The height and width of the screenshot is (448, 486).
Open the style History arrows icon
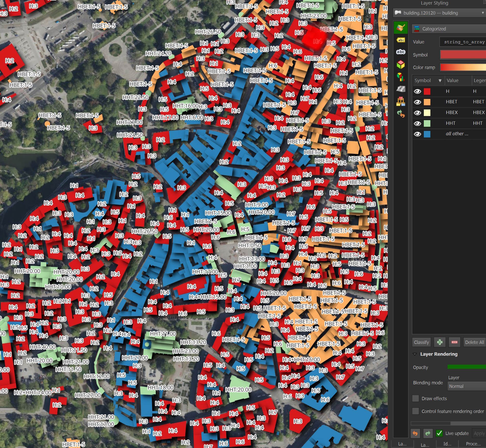click(x=401, y=114)
